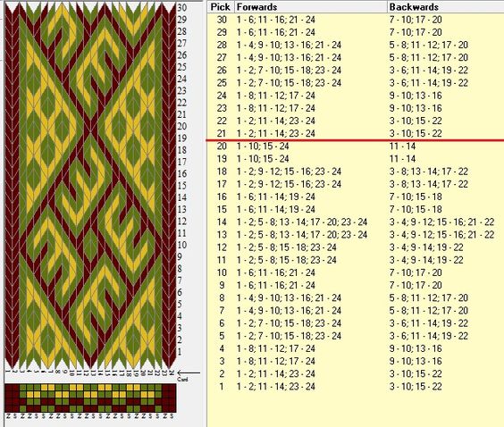Click the Forwards entry for pick 24

point(276,96)
